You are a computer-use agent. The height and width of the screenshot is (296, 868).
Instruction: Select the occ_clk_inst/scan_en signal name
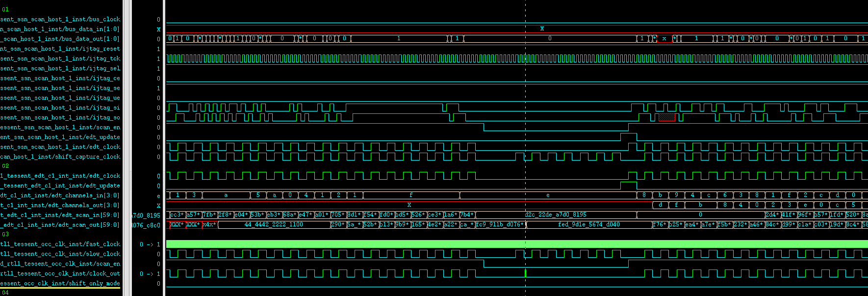click(60, 264)
